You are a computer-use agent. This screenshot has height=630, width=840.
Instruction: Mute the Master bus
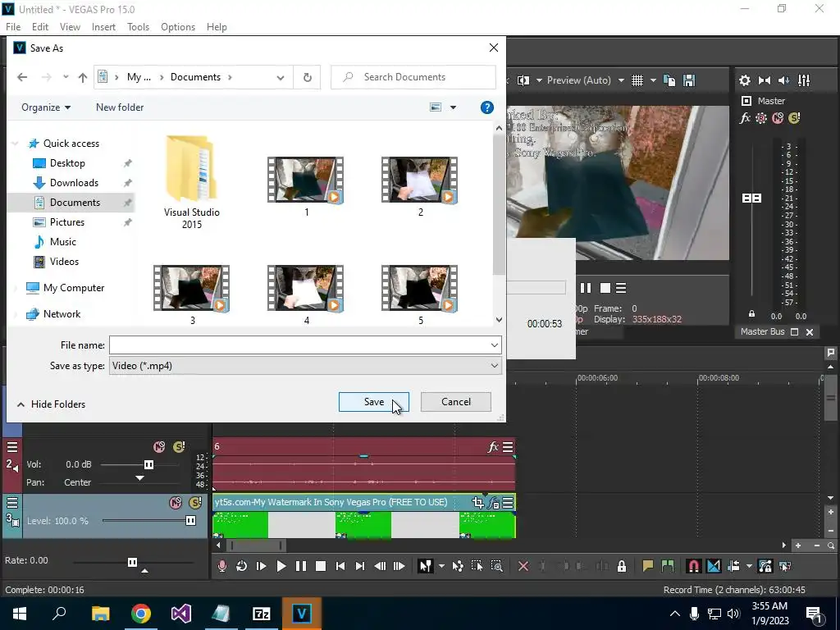tap(778, 118)
